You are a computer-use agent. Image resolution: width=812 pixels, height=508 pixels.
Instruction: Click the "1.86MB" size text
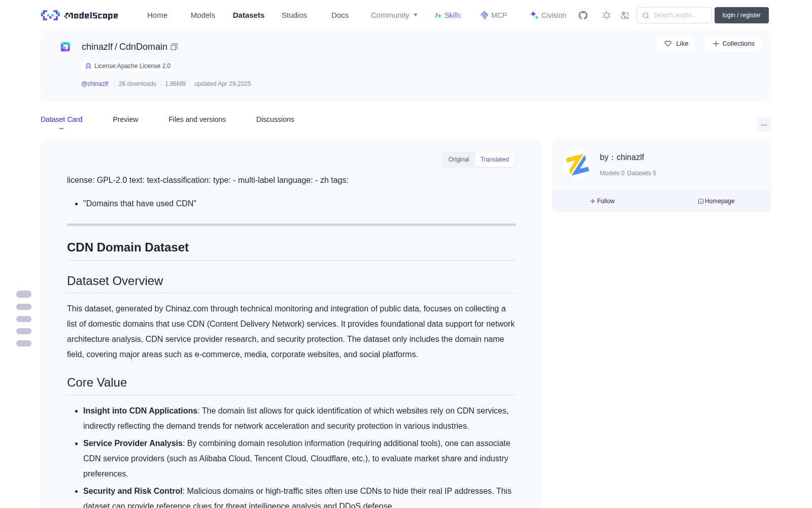[175, 84]
